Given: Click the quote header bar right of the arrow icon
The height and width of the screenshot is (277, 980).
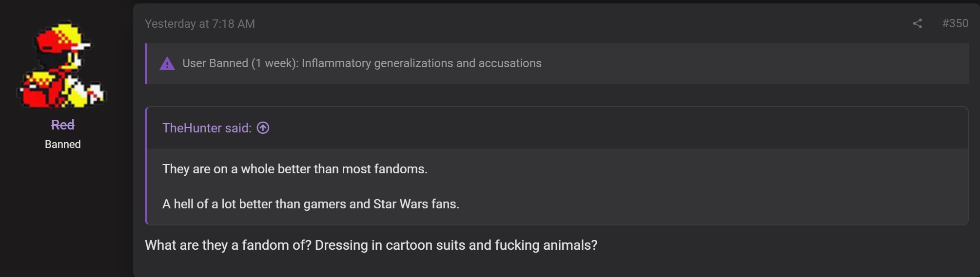Looking at the screenshot, I should 618,128.
